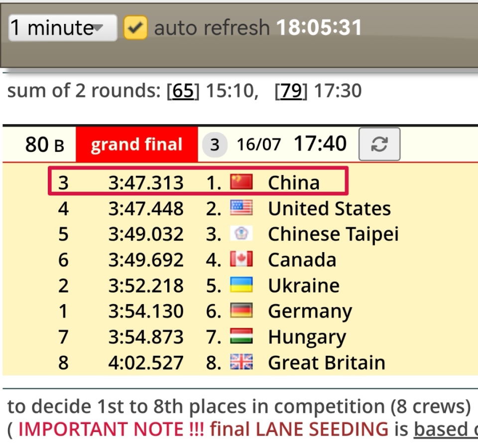Click the refresh results icon button
The height and width of the screenshot is (448, 478).
point(379,145)
